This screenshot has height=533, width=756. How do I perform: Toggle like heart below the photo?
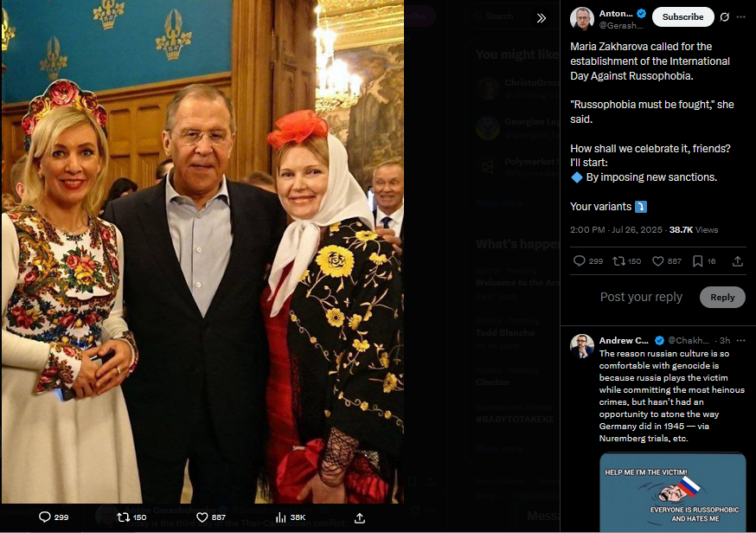202,517
